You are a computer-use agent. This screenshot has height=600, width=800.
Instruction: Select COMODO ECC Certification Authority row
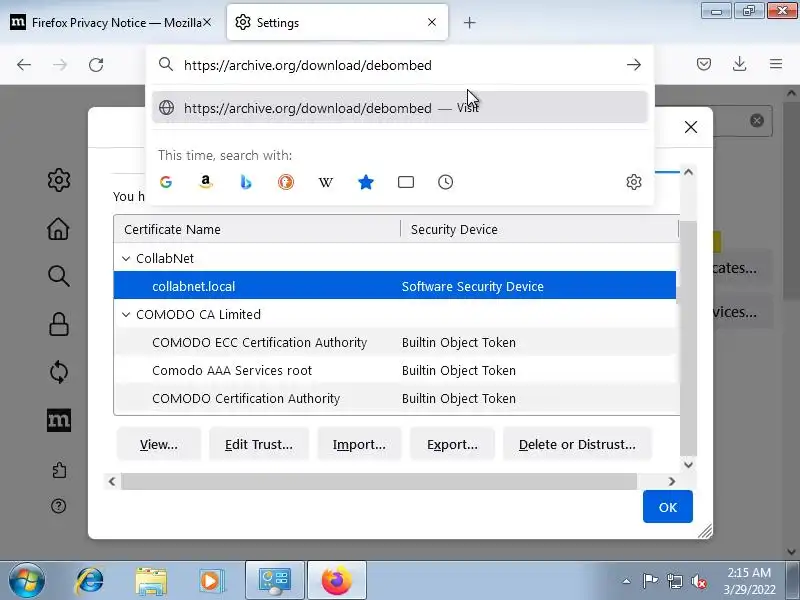397,342
